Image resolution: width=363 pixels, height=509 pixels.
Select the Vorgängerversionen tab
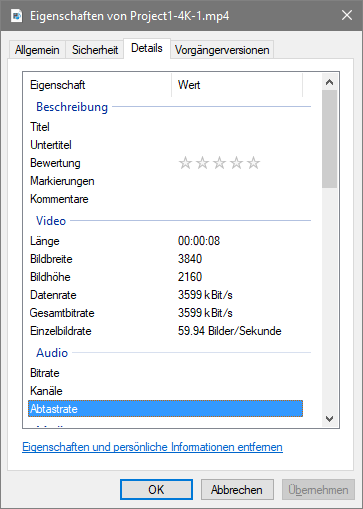pyautogui.click(x=222, y=50)
